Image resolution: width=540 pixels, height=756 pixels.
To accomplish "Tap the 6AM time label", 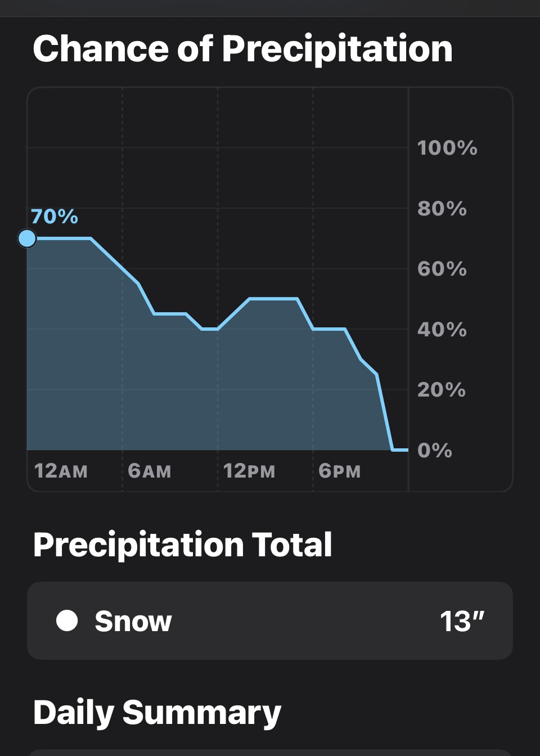I will [x=149, y=471].
